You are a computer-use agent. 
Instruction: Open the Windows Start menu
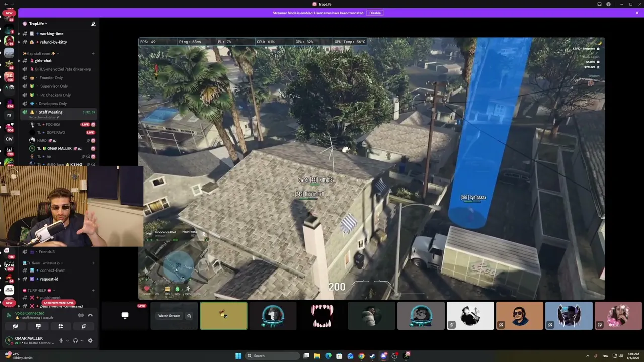(x=238, y=356)
